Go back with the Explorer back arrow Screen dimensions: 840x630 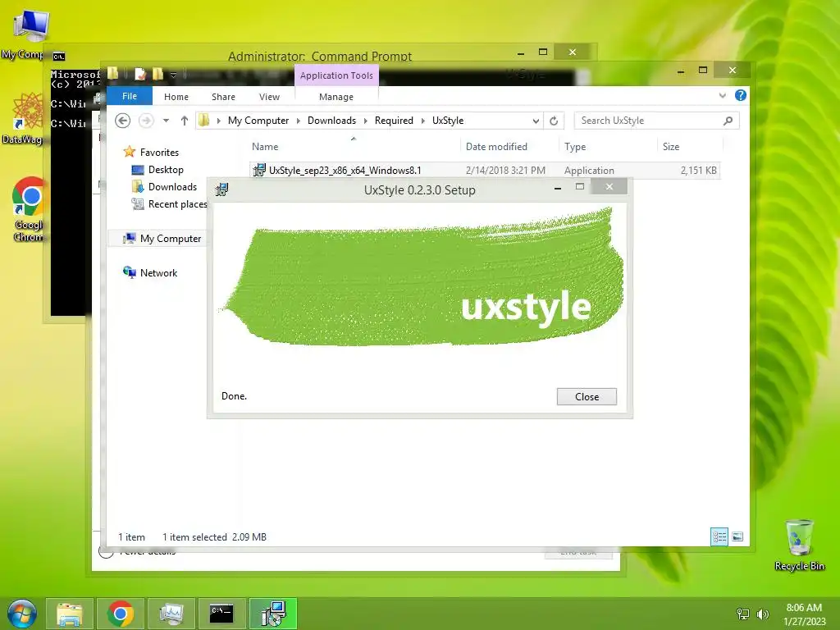tap(123, 121)
